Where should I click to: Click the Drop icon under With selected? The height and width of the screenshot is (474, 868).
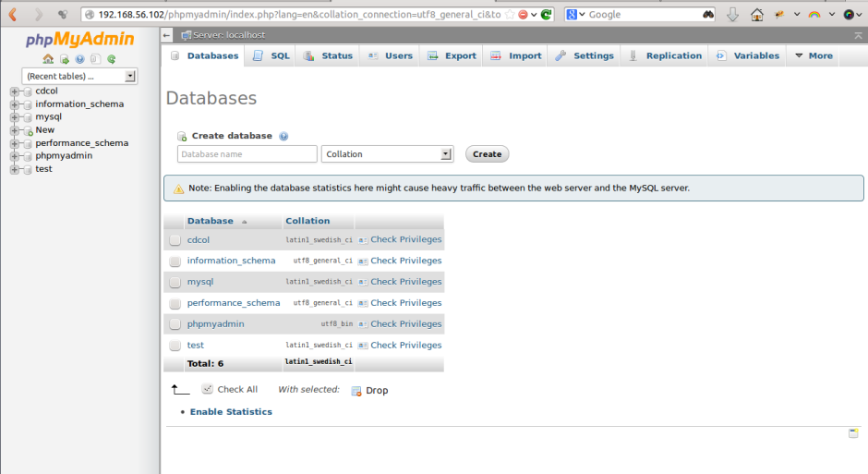click(356, 391)
